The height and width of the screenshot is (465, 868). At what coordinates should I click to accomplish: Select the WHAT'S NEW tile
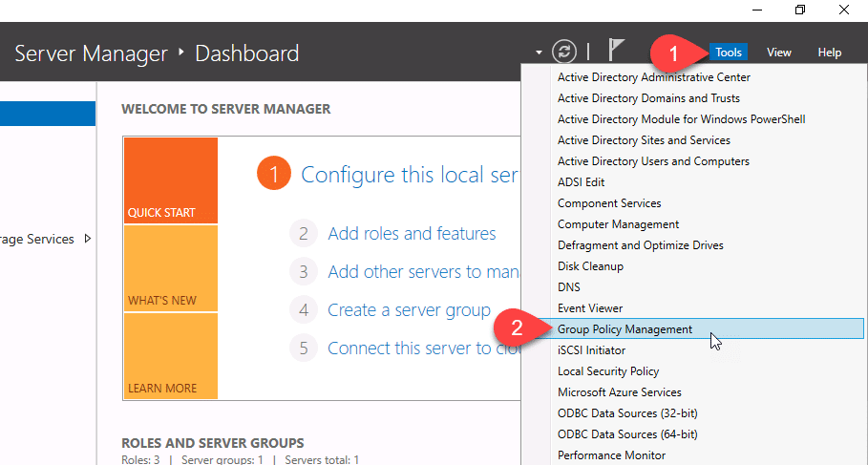click(170, 268)
